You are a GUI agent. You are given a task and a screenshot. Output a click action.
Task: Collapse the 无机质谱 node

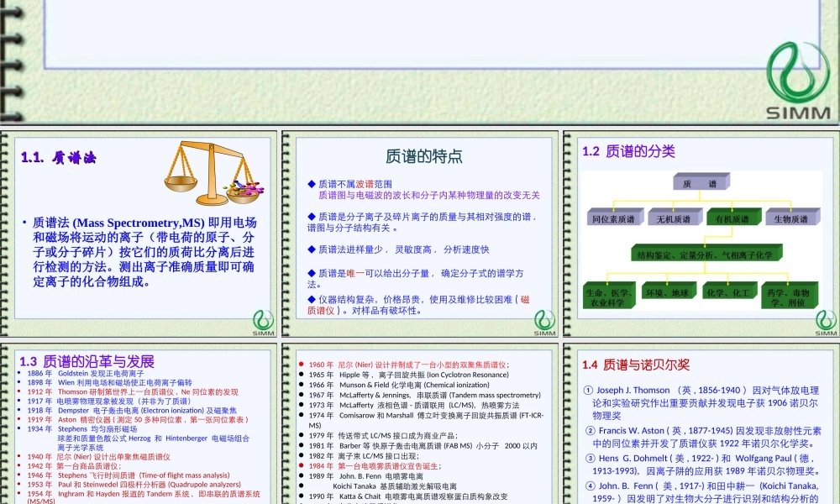click(674, 218)
